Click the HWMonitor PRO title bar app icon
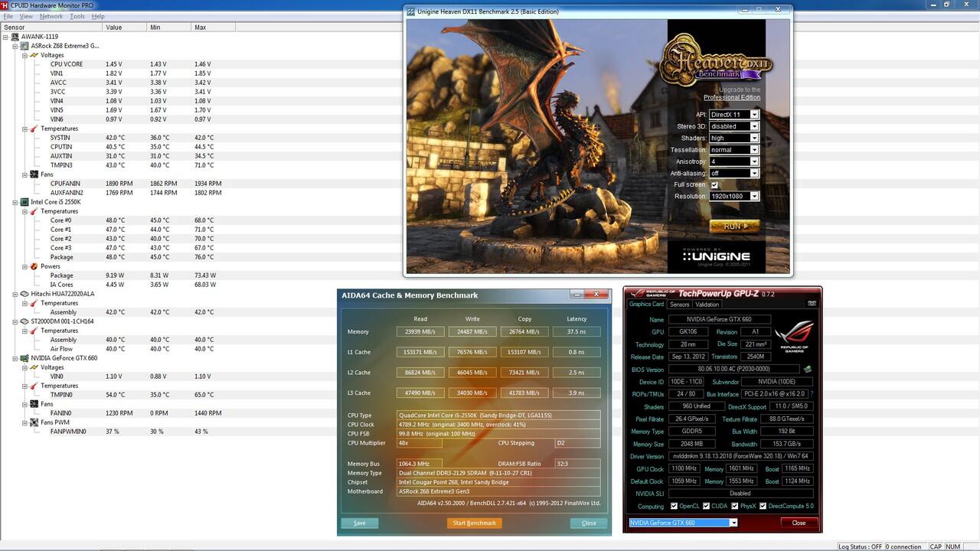980x551 pixels. (5, 5)
